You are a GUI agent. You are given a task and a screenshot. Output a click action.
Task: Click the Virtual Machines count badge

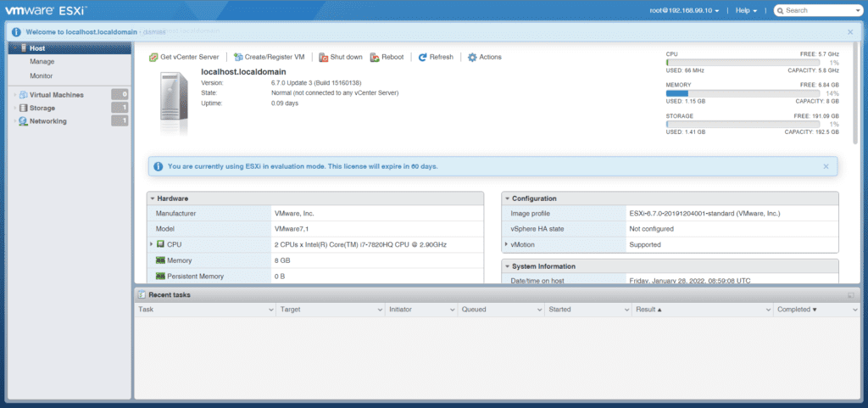coord(120,94)
